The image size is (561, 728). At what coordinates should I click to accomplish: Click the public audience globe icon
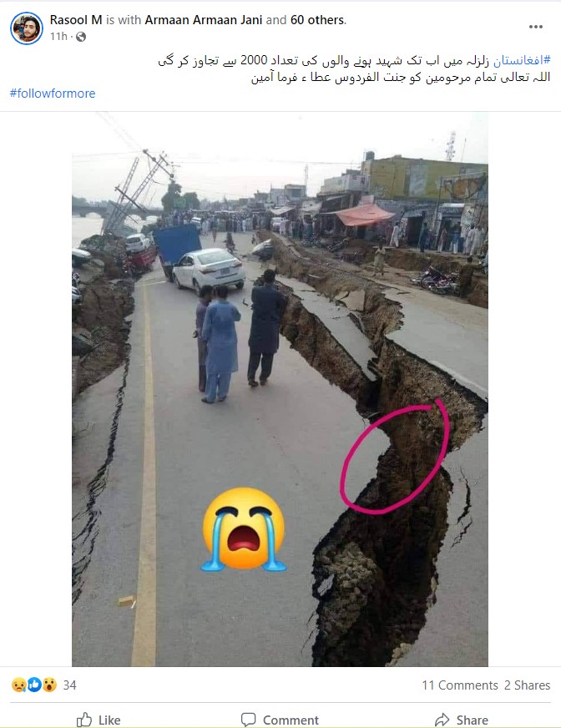click(x=81, y=37)
